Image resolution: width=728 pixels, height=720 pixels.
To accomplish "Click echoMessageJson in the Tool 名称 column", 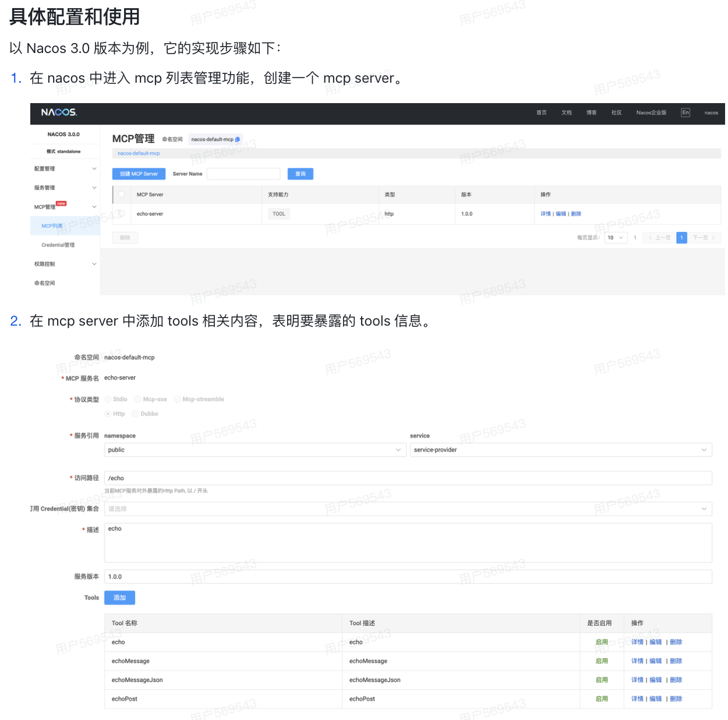I will (137, 680).
